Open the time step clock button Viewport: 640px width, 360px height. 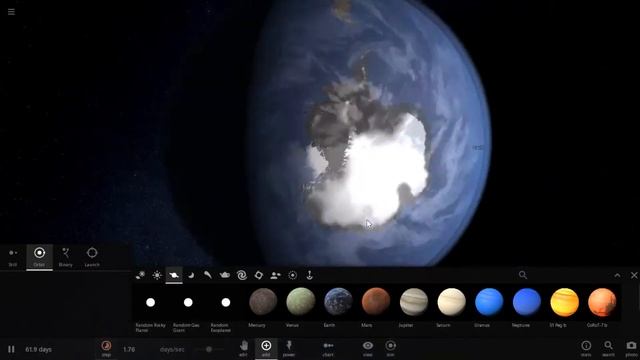tap(106, 348)
